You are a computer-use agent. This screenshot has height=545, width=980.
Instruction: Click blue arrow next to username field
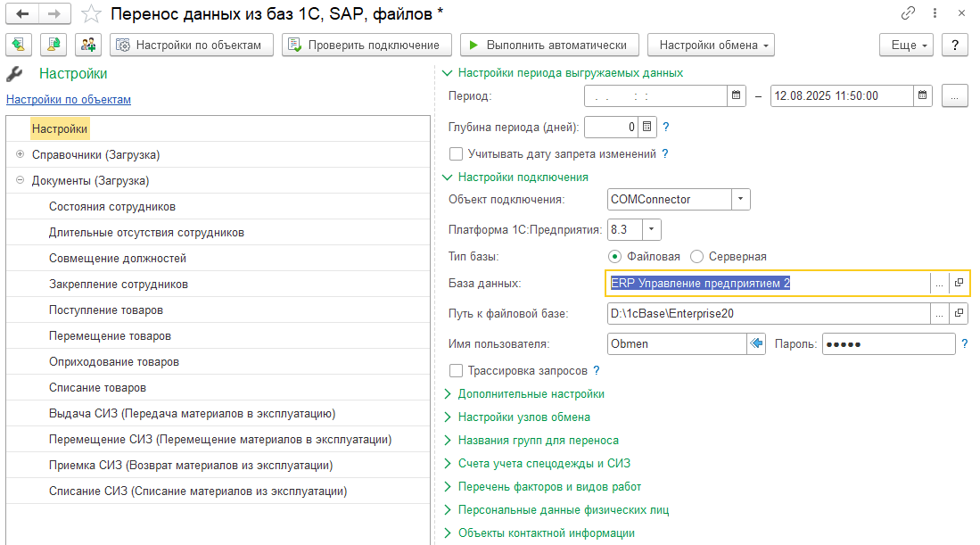pos(756,344)
